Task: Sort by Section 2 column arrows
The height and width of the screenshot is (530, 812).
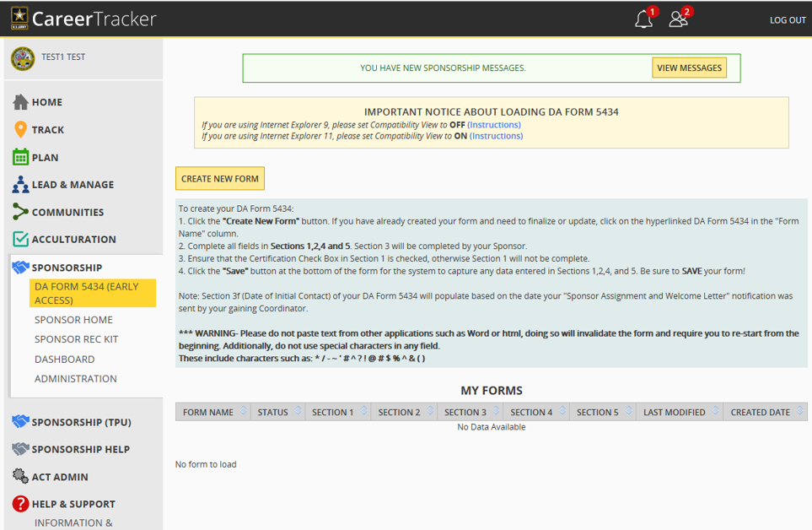Action: click(430, 411)
